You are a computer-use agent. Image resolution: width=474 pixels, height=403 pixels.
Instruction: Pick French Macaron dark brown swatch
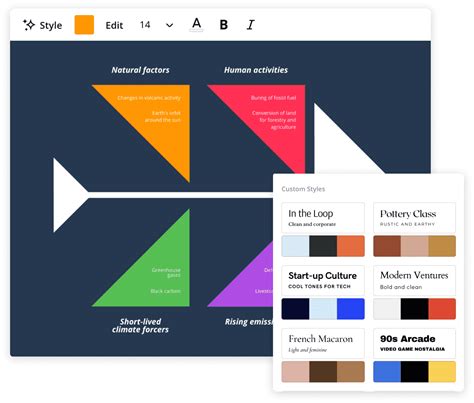[323, 371]
